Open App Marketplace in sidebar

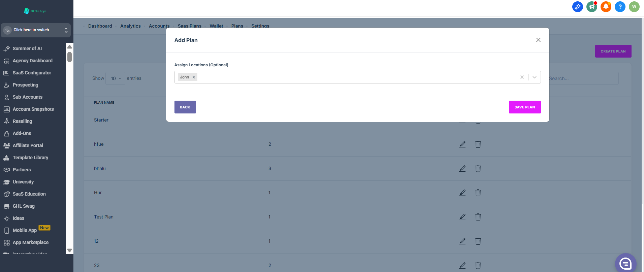click(30, 242)
